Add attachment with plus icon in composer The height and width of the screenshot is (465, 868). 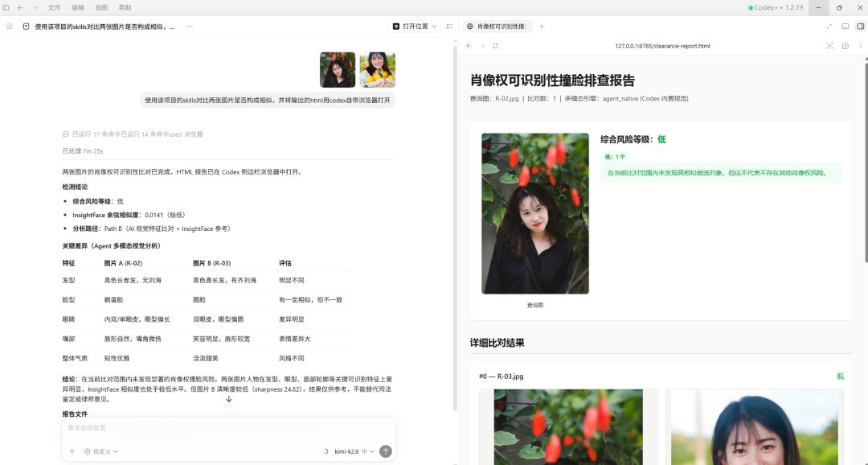pos(72,451)
